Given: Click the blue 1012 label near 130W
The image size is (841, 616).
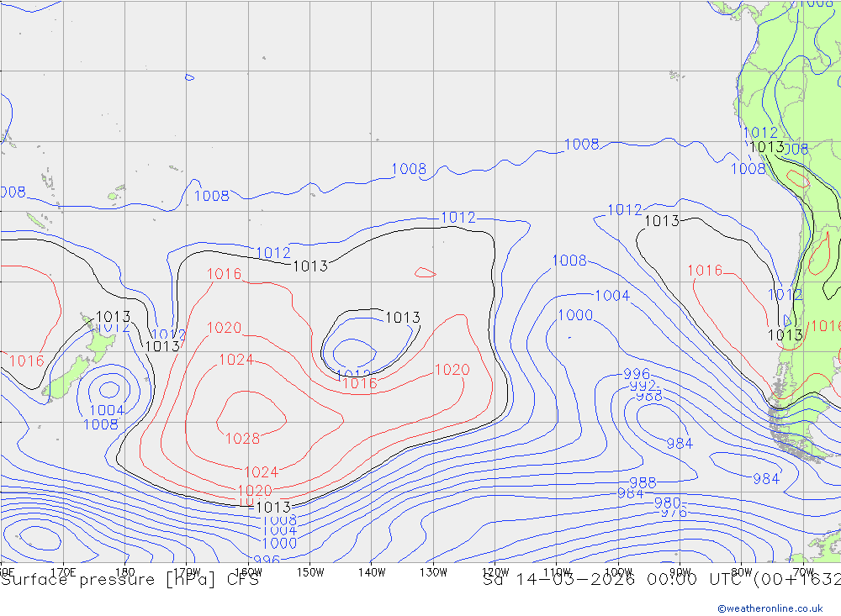Looking at the screenshot, I should click(x=458, y=218).
